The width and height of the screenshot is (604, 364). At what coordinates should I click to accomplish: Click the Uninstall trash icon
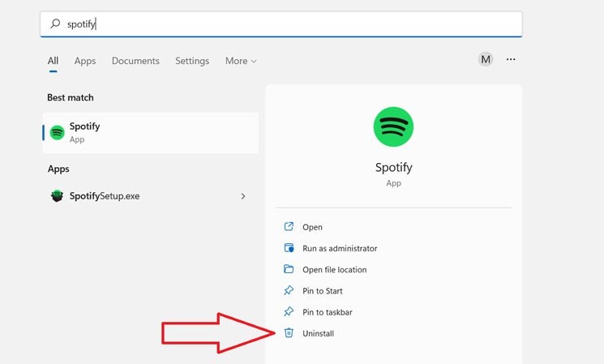pyautogui.click(x=289, y=332)
